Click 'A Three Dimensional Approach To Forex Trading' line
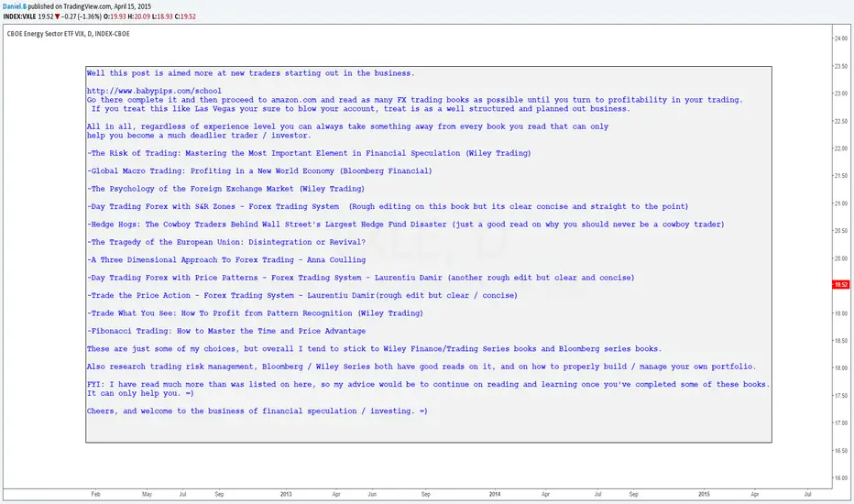This screenshot has width=854, height=504. coord(226,260)
